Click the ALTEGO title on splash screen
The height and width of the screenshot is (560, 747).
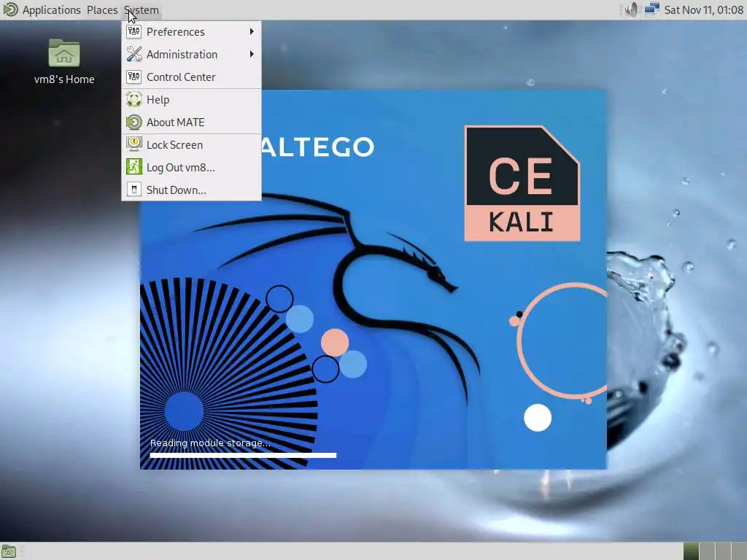coord(318,147)
